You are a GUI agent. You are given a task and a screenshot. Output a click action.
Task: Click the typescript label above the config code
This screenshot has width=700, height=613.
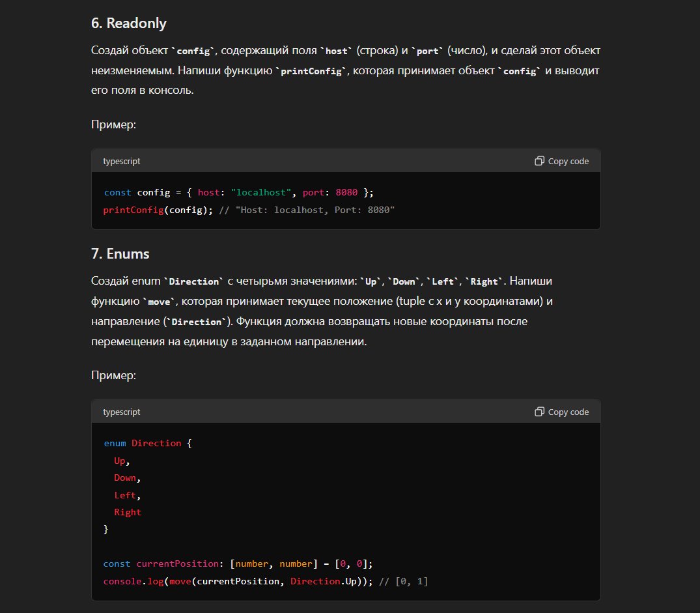pos(121,161)
